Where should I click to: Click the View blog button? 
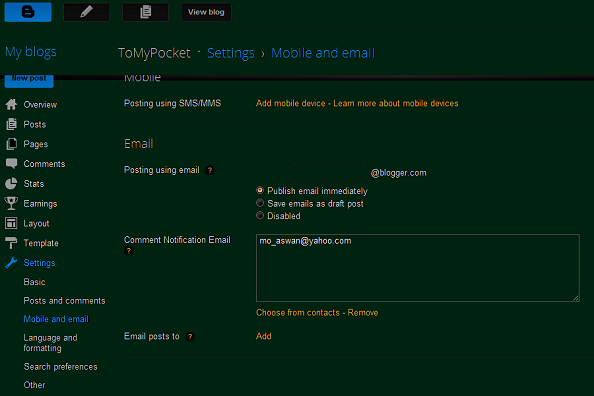[x=206, y=12]
